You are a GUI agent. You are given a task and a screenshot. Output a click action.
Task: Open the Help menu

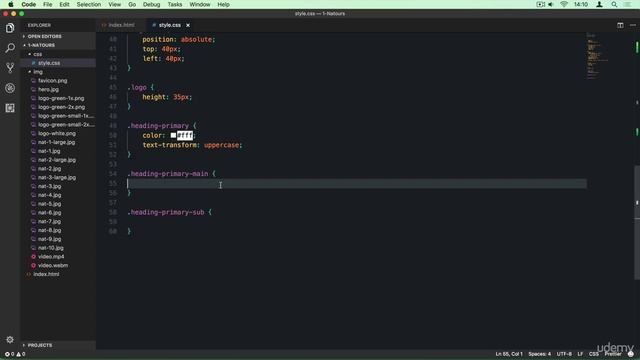(x=223, y=4)
